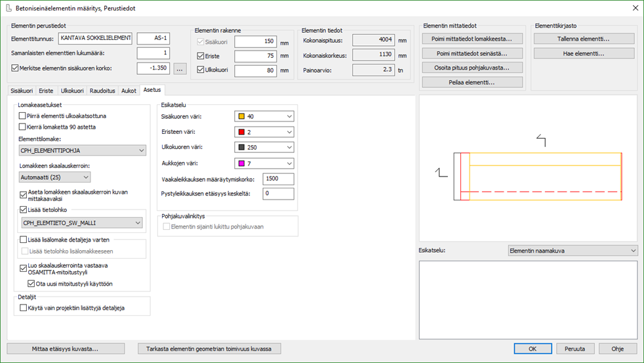Viewport: 644px width, 363px height.
Task: Confirm the dialog with OK
Action: tap(532, 349)
